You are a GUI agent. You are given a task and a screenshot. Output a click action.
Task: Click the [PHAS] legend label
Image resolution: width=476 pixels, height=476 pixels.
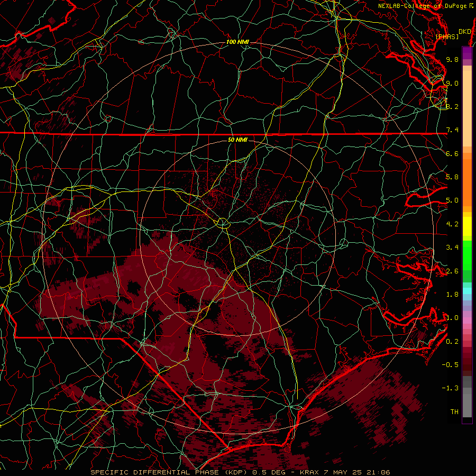tap(447, 36)
